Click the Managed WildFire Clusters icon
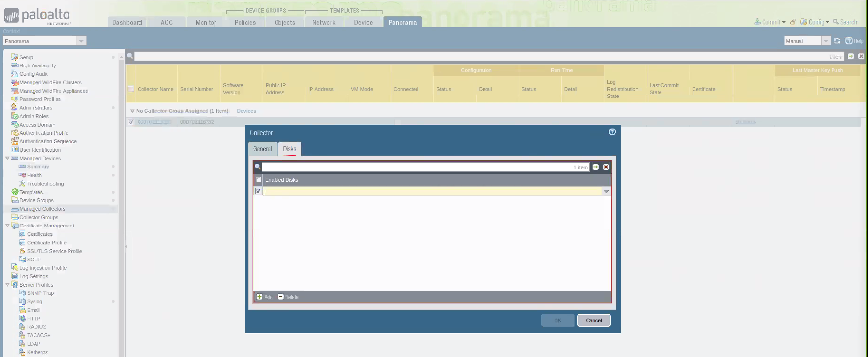 14,82
